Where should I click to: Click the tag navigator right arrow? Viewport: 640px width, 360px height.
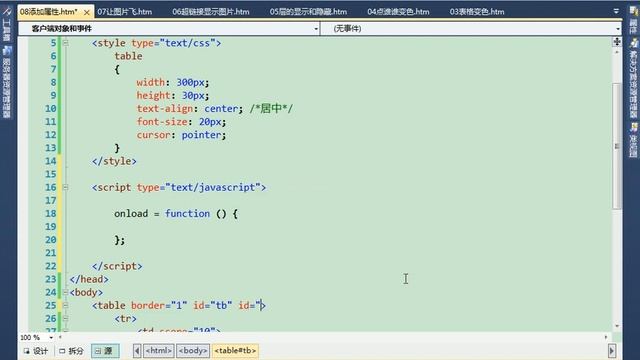tap(611, 351)
